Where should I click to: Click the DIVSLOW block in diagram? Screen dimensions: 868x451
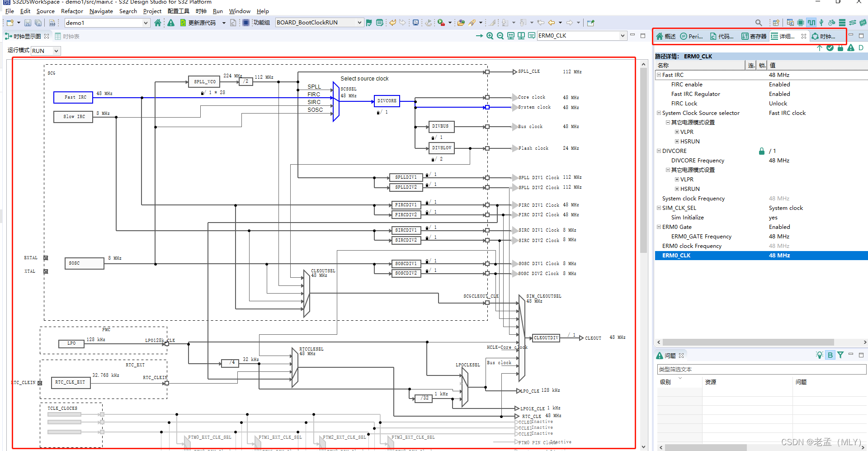(x=441, y=148)
